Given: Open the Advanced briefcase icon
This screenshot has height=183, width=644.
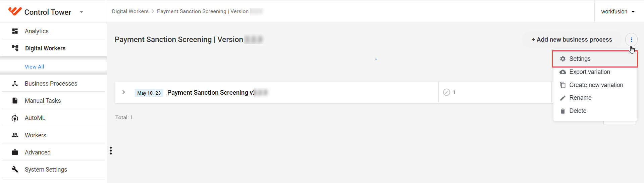Looking at the screenshot, I should coord(15,152).
